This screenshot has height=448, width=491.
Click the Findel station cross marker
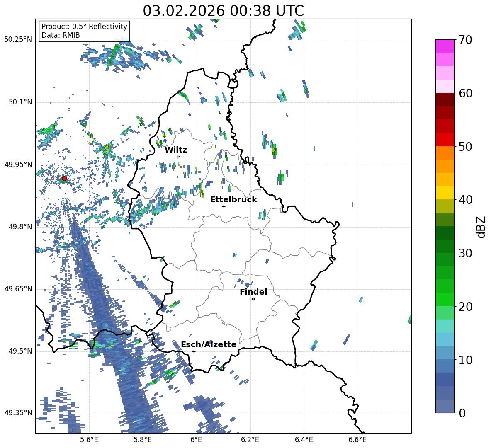click(253, 299)
